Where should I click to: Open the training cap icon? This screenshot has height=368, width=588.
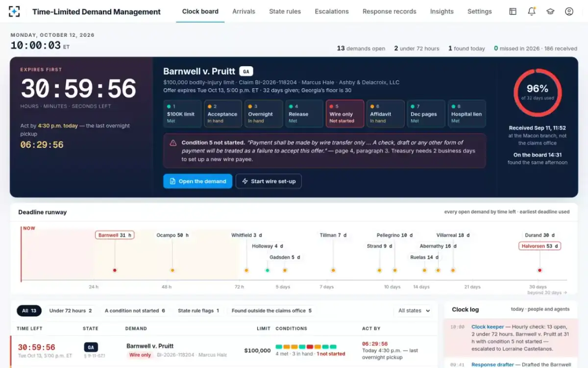[550, 11]
